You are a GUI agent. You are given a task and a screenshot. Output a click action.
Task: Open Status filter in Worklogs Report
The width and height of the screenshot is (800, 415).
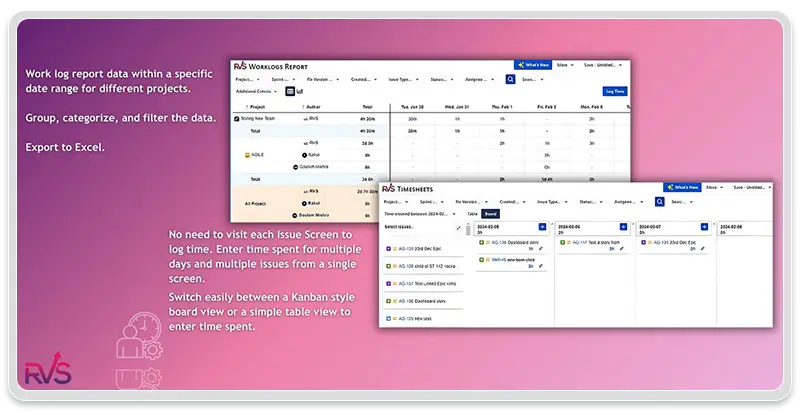click(442, 80)
